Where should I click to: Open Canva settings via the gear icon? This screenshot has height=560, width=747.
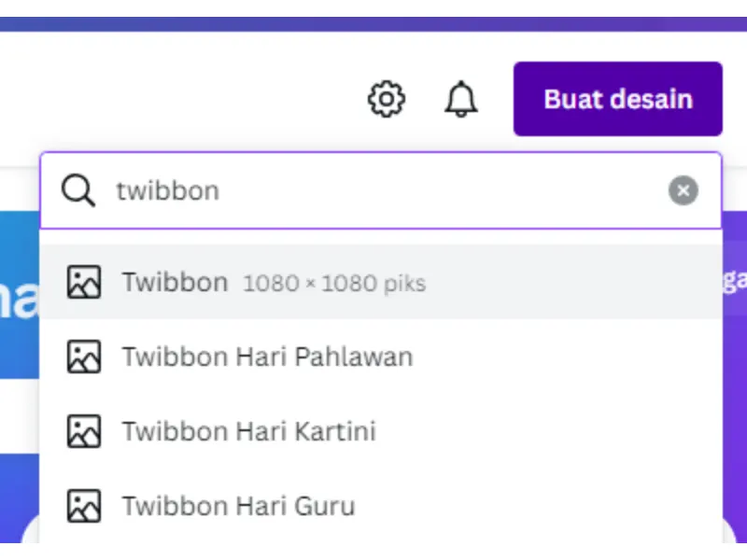click(386, 99)
